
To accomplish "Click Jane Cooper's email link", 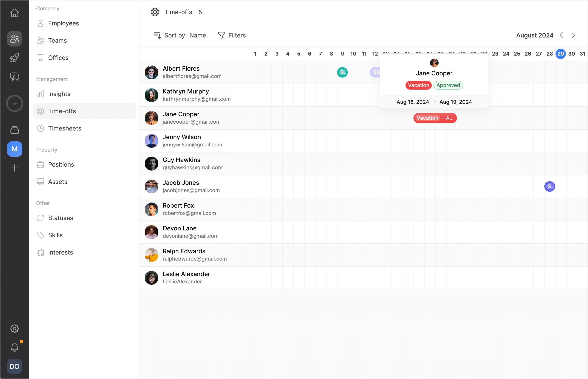I will [x=191, y=122].
